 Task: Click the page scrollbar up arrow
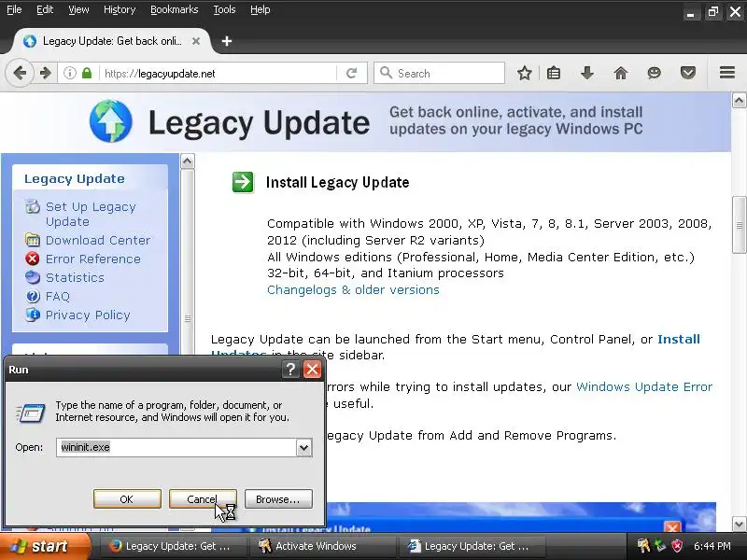(x=739, y=101)
